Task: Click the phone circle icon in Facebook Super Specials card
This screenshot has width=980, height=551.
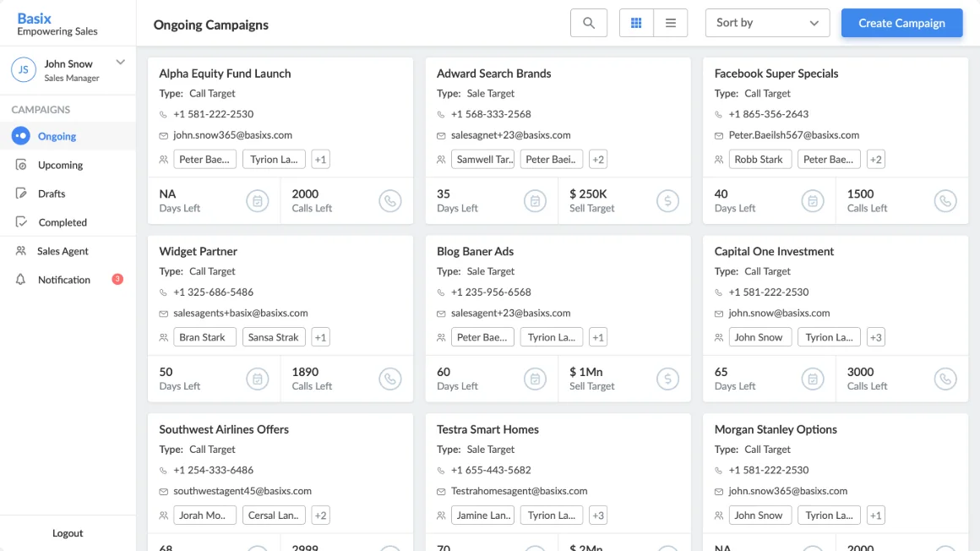Action: tap(945, 201)
